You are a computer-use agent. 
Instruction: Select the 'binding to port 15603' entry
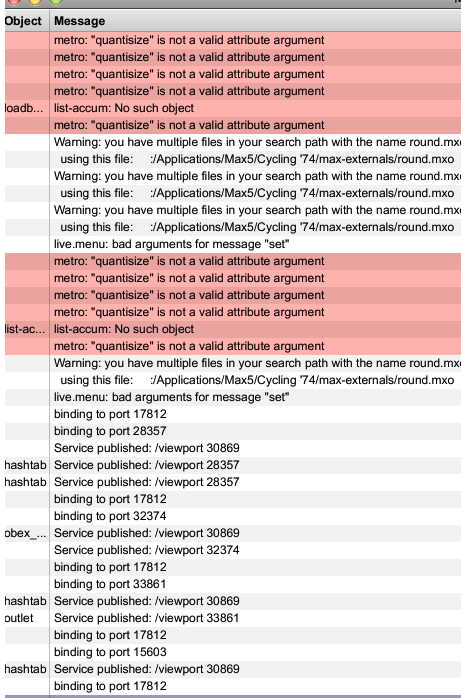110,652
